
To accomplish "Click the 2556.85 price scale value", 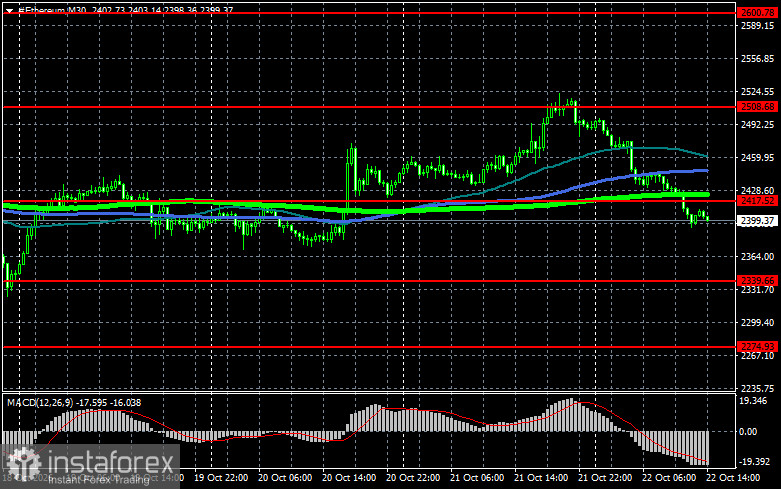I will pyautogui.click(x=757, y=59).
